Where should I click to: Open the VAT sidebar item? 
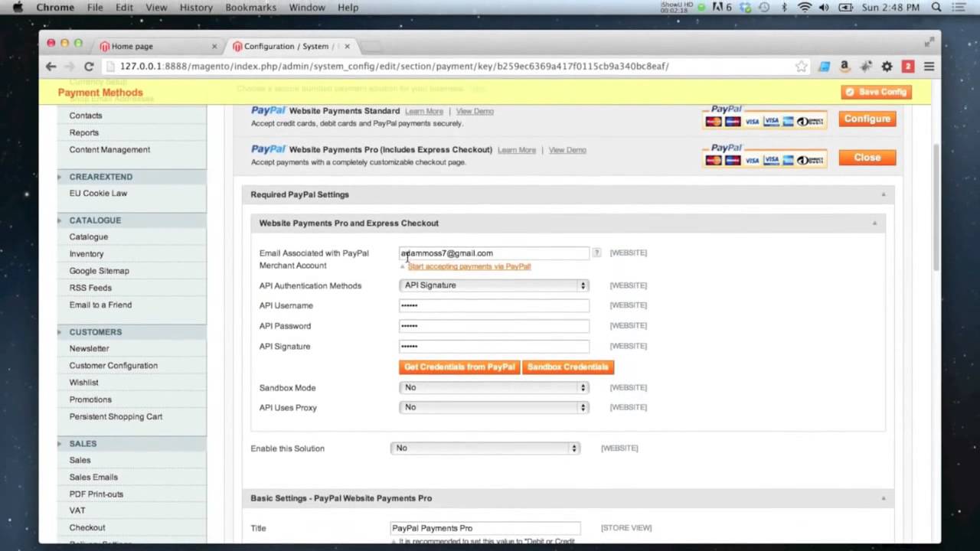[77, 510]
